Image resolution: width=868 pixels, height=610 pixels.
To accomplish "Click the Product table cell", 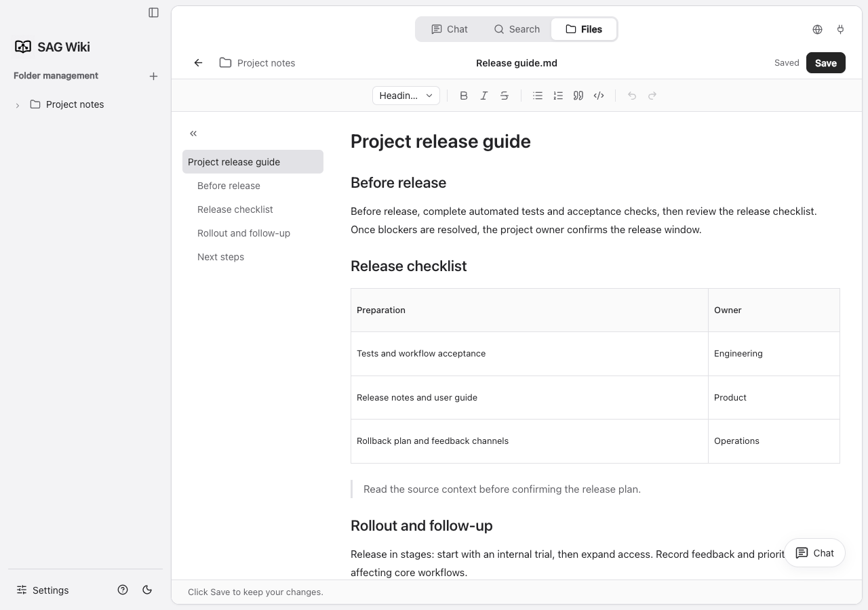I will (x=774, y=397).
